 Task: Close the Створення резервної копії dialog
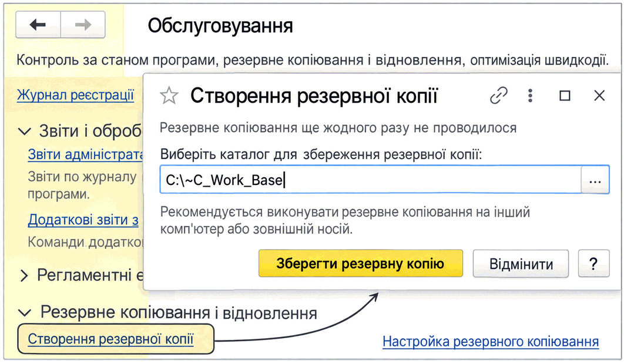[x=599, y=96]
